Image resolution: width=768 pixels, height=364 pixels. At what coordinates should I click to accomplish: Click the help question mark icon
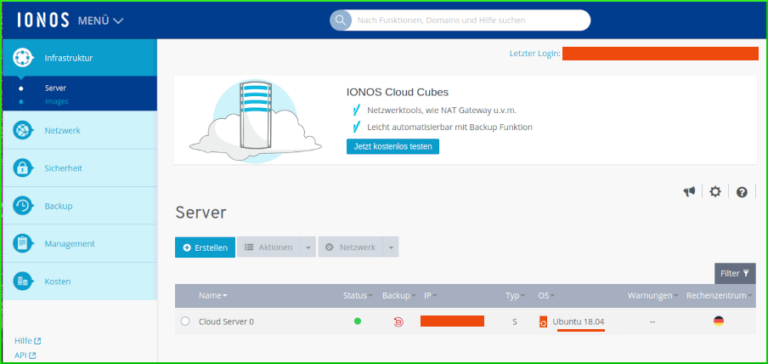tap(742, 193)
